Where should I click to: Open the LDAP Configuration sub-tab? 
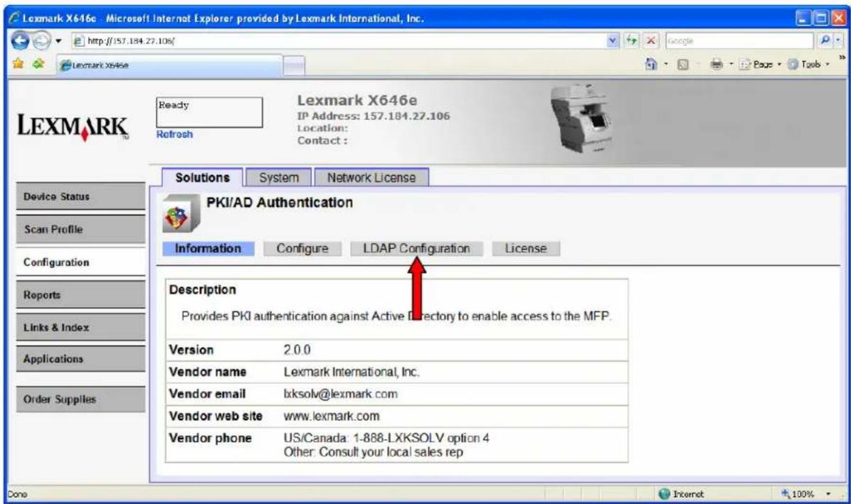[416, 248]
